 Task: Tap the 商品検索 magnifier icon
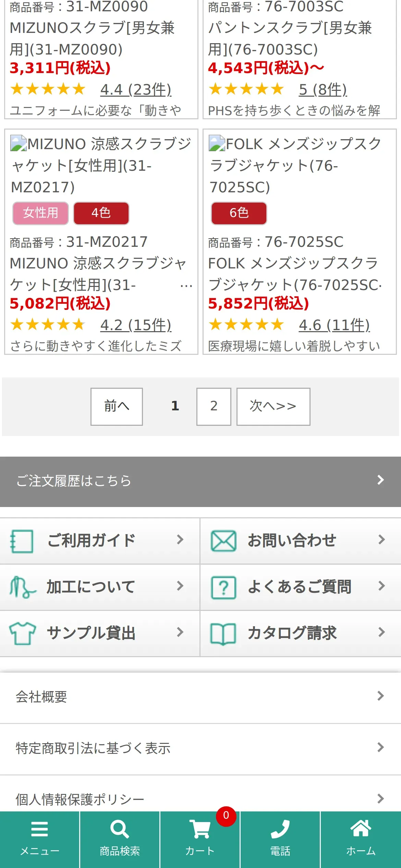coord(120,829)
